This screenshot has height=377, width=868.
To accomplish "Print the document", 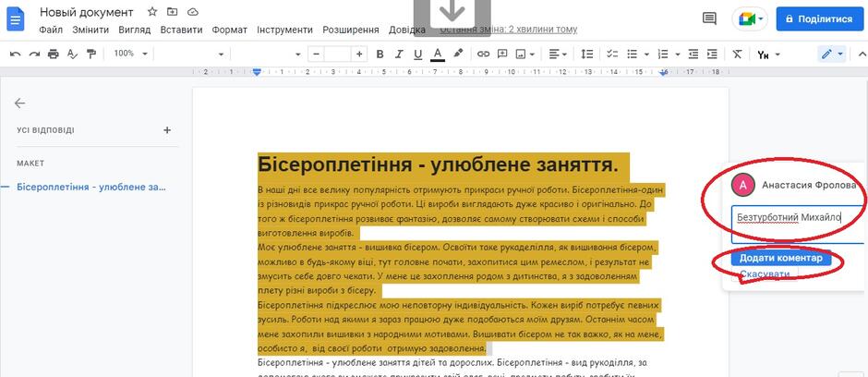I will point(54,54).
